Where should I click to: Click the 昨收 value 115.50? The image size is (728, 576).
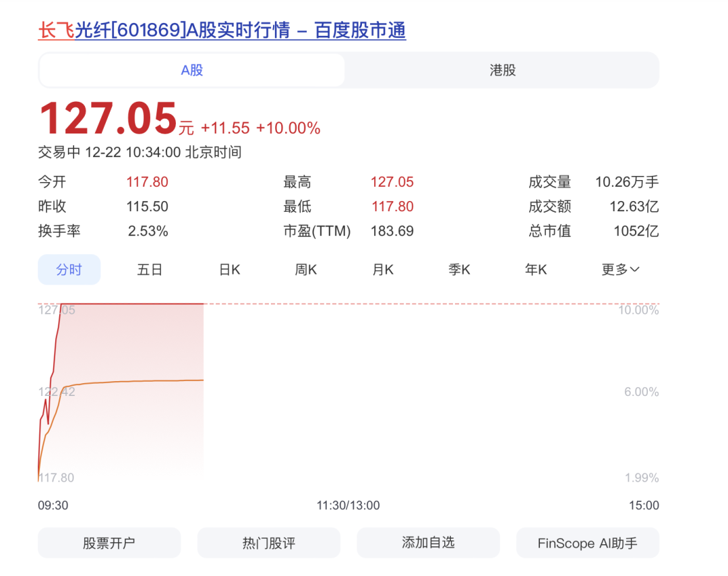pos(147,206)
